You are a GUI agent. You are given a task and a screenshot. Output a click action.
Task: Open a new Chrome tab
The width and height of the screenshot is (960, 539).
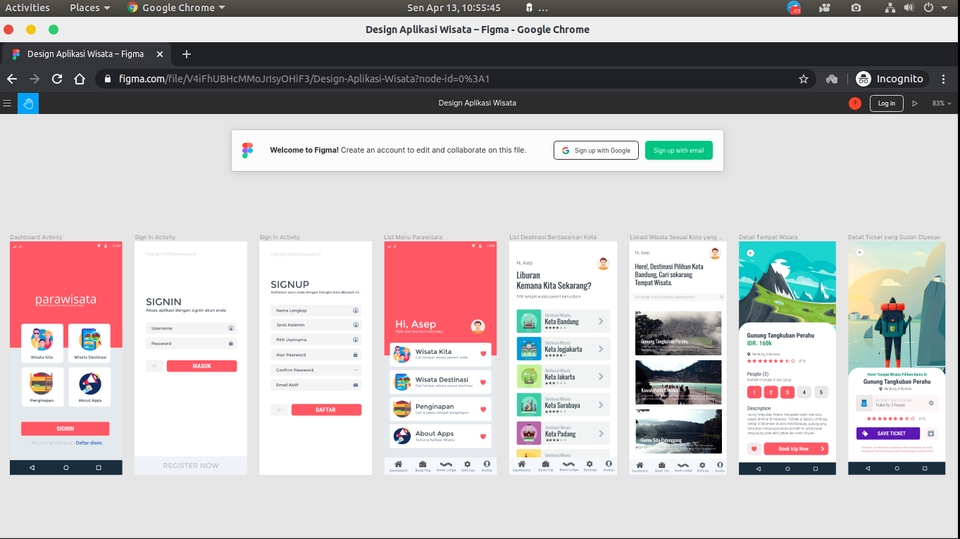(x=186, y=54)
